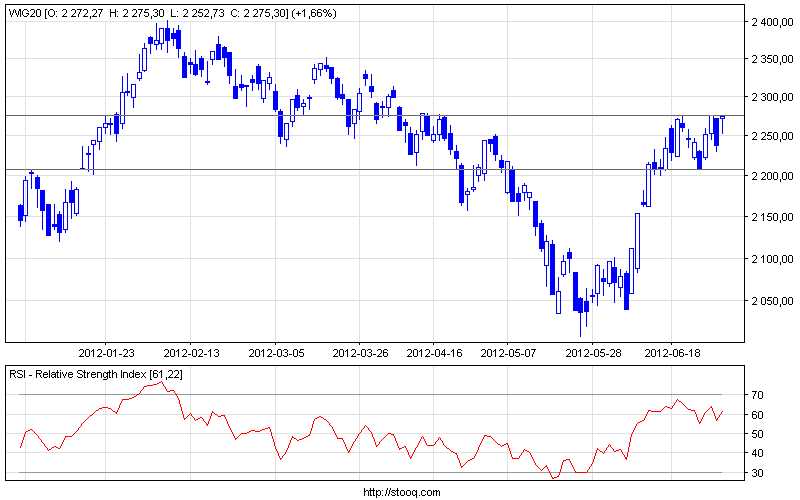
Task: Click the 2 150,00 price axis label
Action: 772,217
